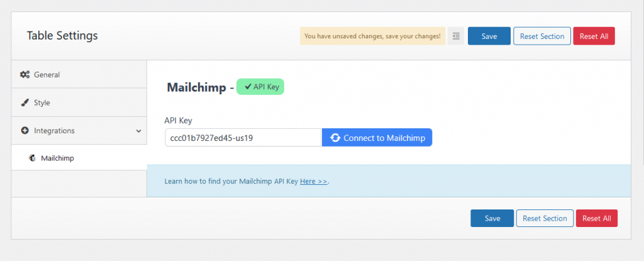Collapse the Integrations section chevron
The width and height of the screenshot is (644, 261).
point(138,131)
